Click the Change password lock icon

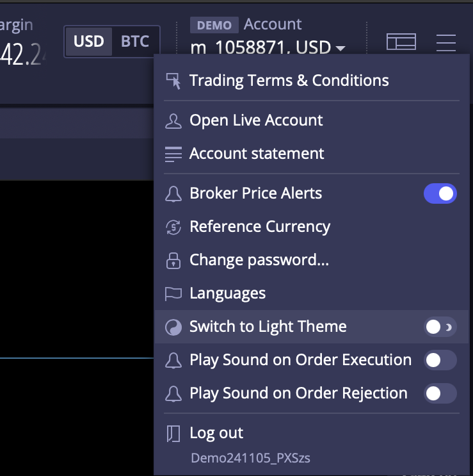click(x=173, y=261)
